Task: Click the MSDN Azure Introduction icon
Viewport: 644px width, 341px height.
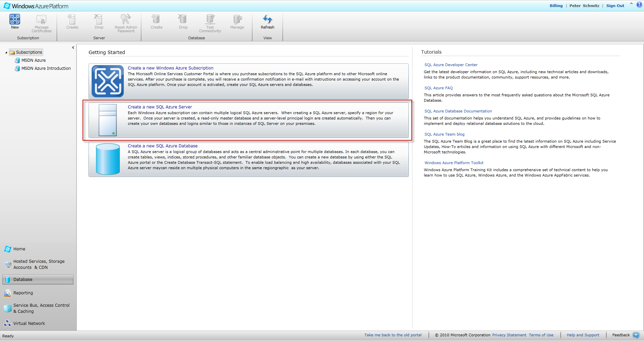Action: click(17, 68)
